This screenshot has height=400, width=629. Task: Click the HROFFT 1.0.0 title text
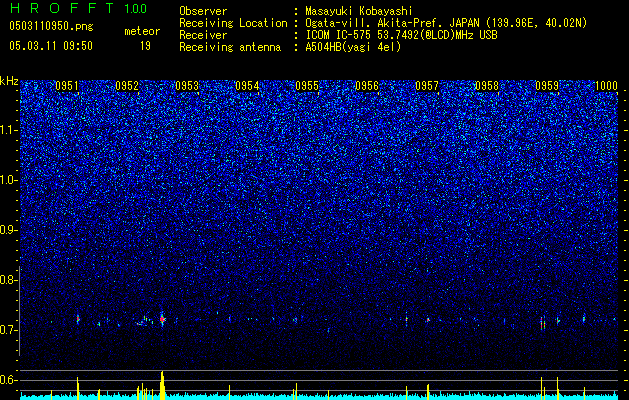(x=78, y=8)
